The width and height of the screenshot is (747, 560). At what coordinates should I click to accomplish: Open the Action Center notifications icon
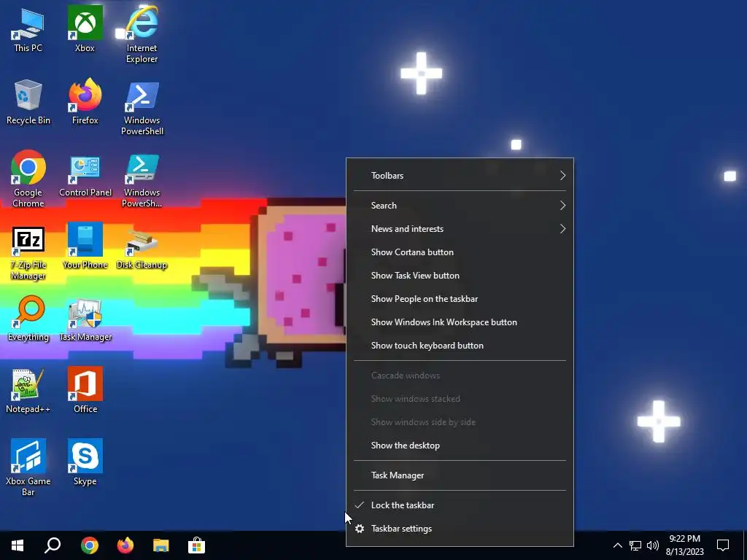[x=723, y=545]
